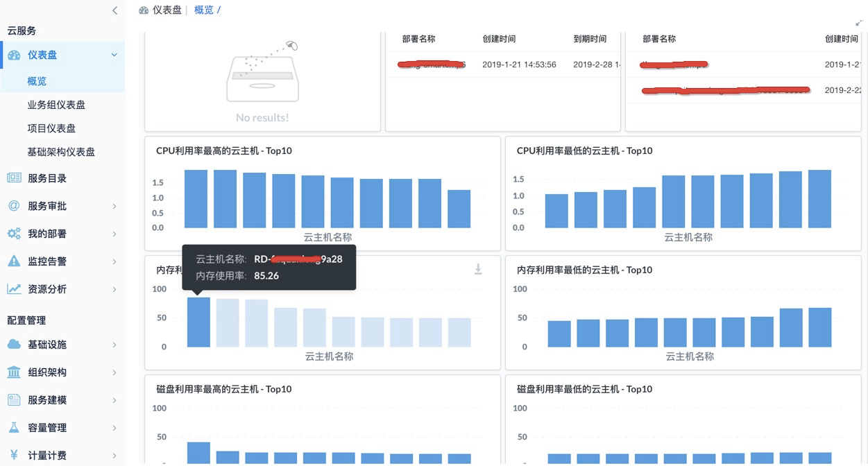Click the 计量计费 yen icon
The width and height of the screenshot is (868, 466).
(14, 456)
